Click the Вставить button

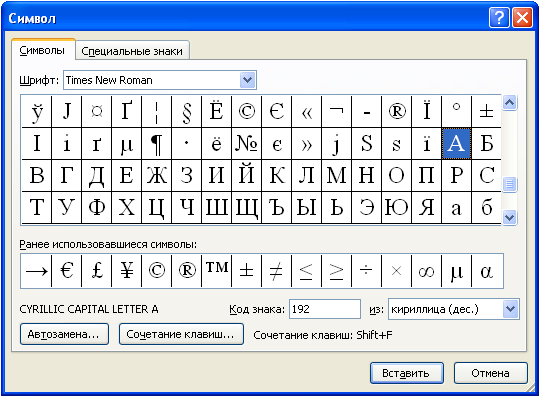[407, 373]
